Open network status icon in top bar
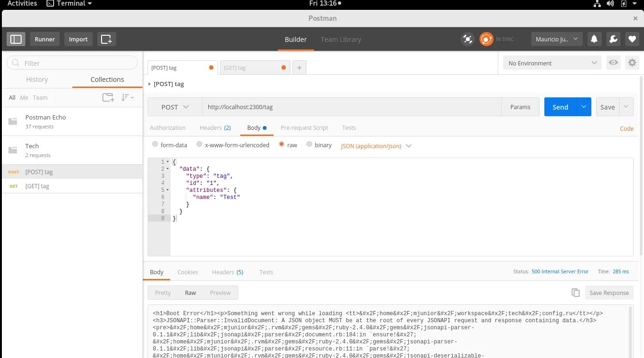 597,3
